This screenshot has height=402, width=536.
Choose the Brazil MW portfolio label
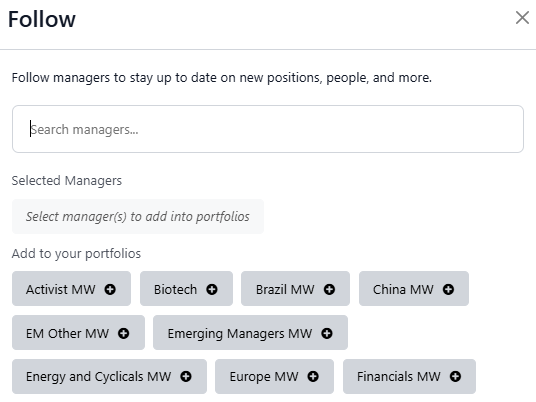click(x=285, y=290)
